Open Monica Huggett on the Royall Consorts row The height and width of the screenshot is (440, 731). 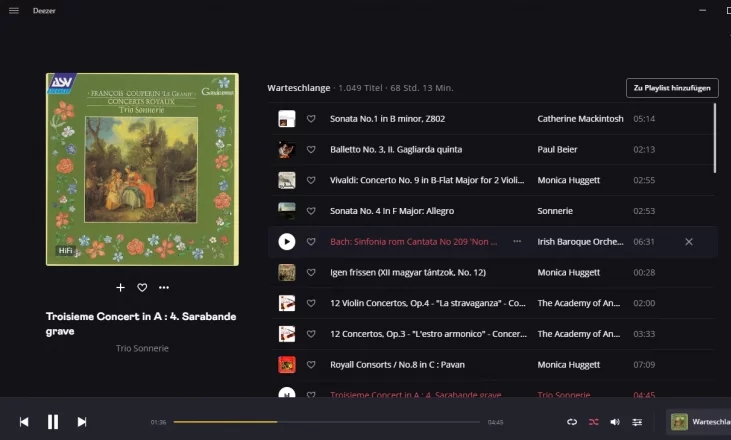coord(568,365)
